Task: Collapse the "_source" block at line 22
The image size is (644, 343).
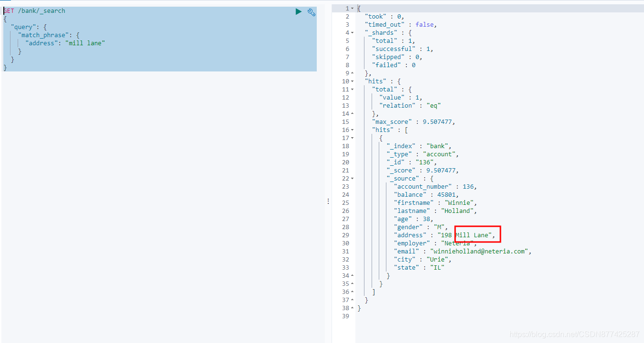Action: [353, 179]
